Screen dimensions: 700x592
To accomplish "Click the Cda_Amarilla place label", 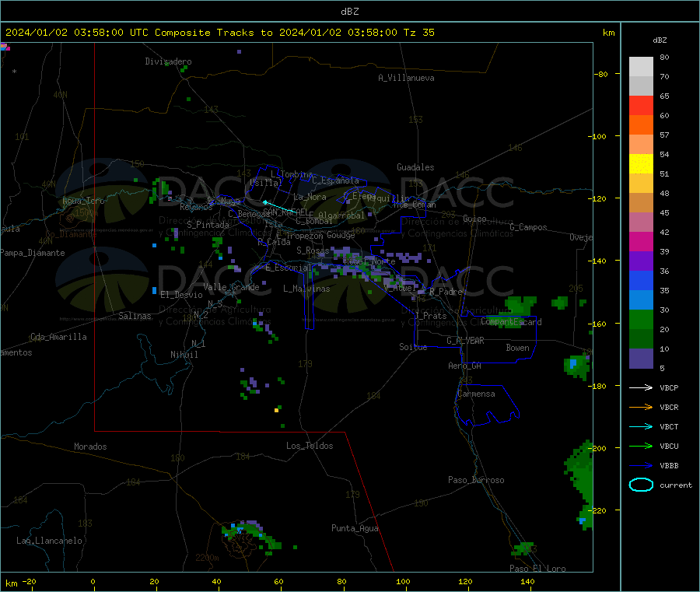I will coord(58,337).
